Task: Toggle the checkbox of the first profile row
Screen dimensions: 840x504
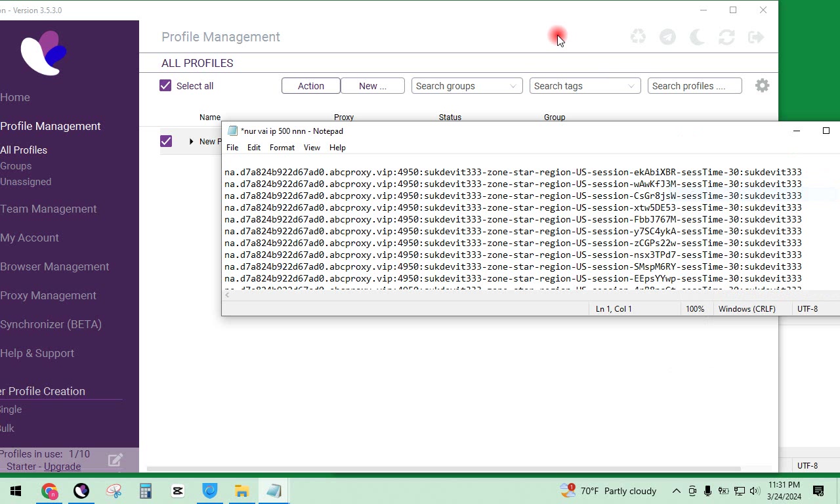Action: 166,141
